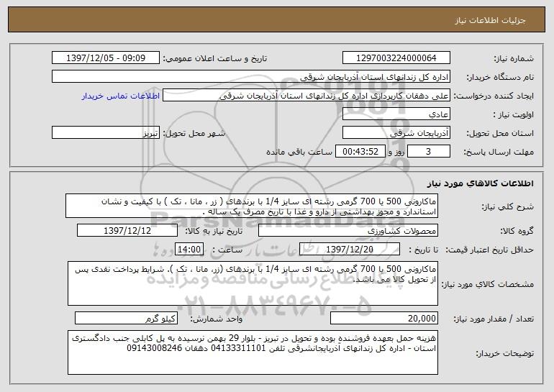554x392 pixels.
Task: Click the need number field 1297003224000064
Action: [x=396, y=58]
